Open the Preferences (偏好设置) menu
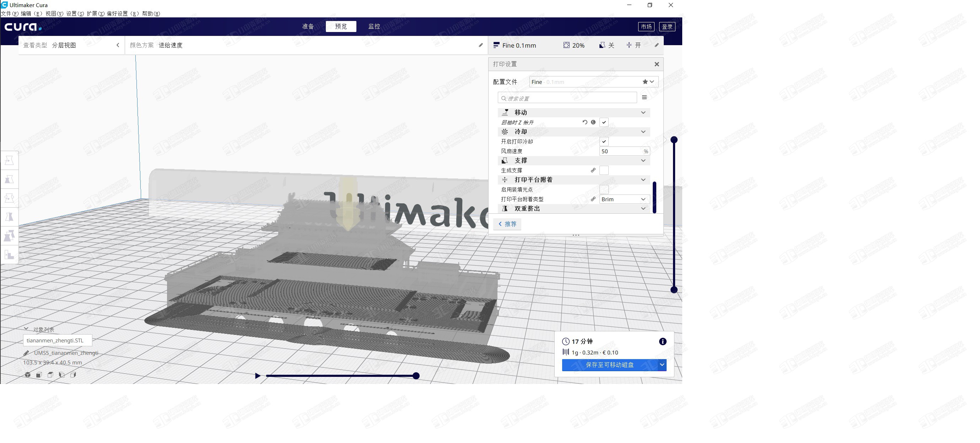Image resolution: width=980 pixels, height=443 pixels. [123, 14]
